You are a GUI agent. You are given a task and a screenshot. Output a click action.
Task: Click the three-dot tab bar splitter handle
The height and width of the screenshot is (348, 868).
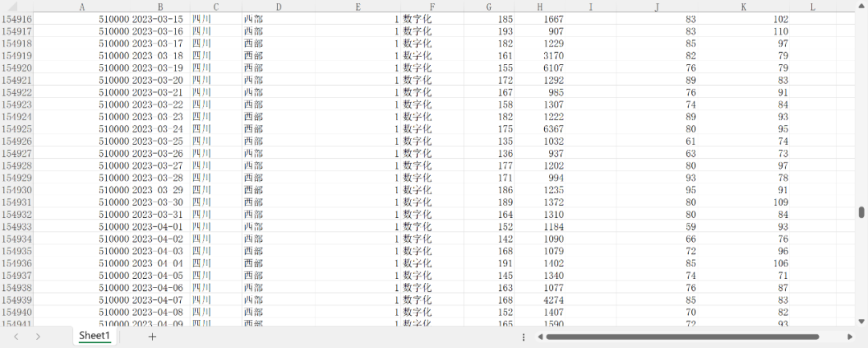point(524,337)
